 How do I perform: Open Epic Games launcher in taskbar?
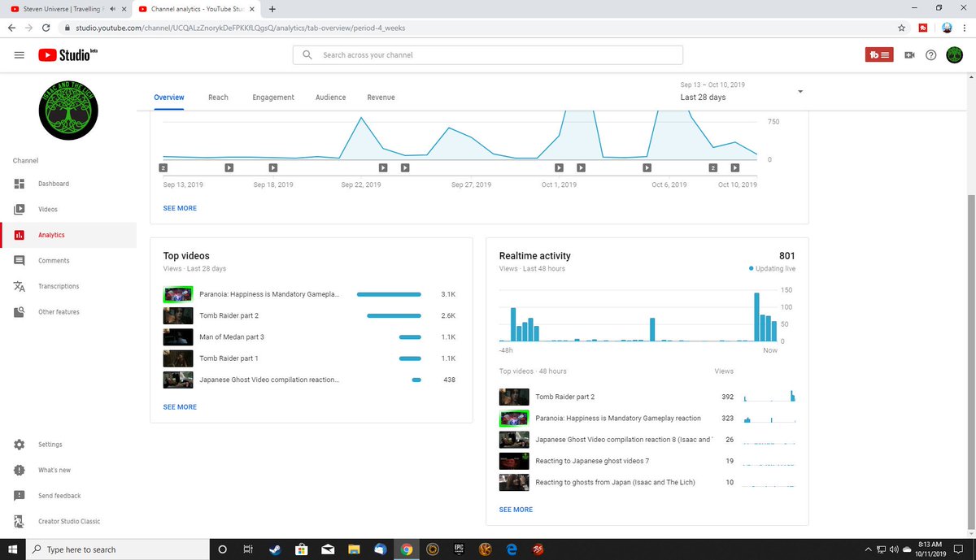[x=458, y=549]
